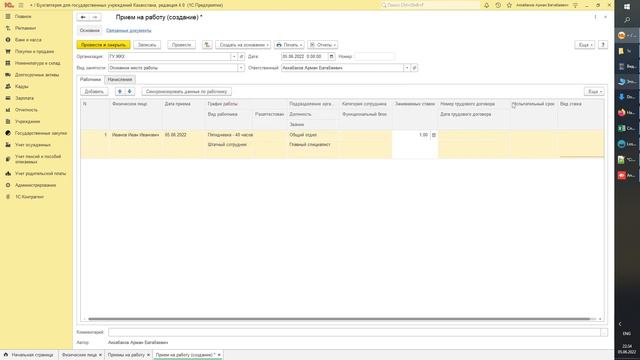Screen dimensions: 640x360
Task: Expand the Печать dropdown menu
Action: [x=289, y=45]
